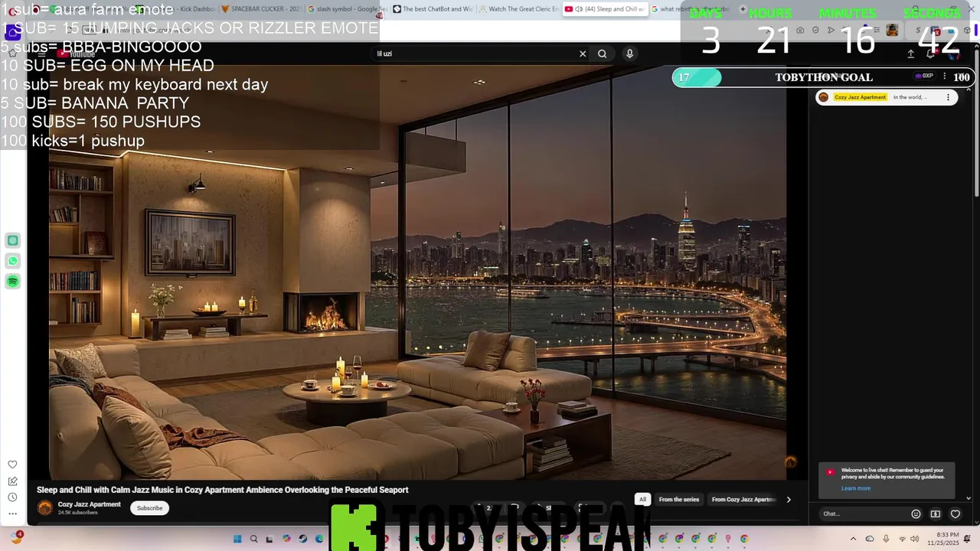Image resolution: width=980 pixels, height=551 pixels.
Task: Click YouTube upload/share arrow icon at top right
Action: [910, 54]
